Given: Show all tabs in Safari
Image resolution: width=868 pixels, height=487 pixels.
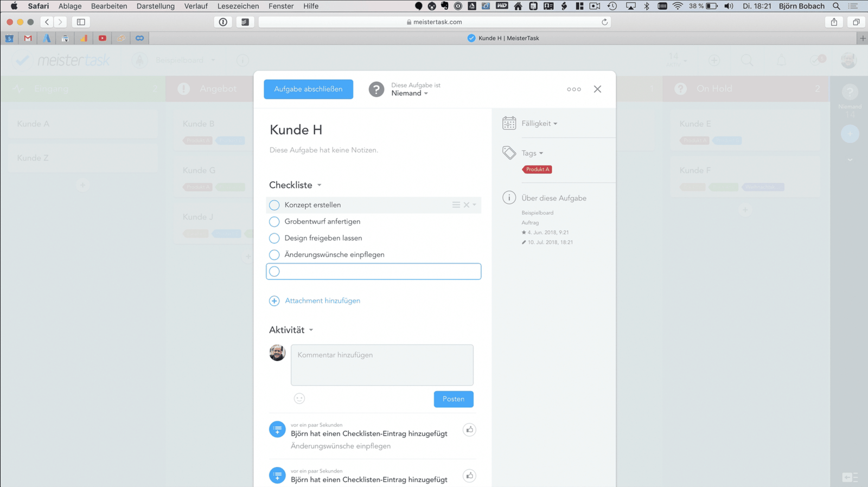Looking at the screenshot, I should pyautogui.click(x=856, y=22).
